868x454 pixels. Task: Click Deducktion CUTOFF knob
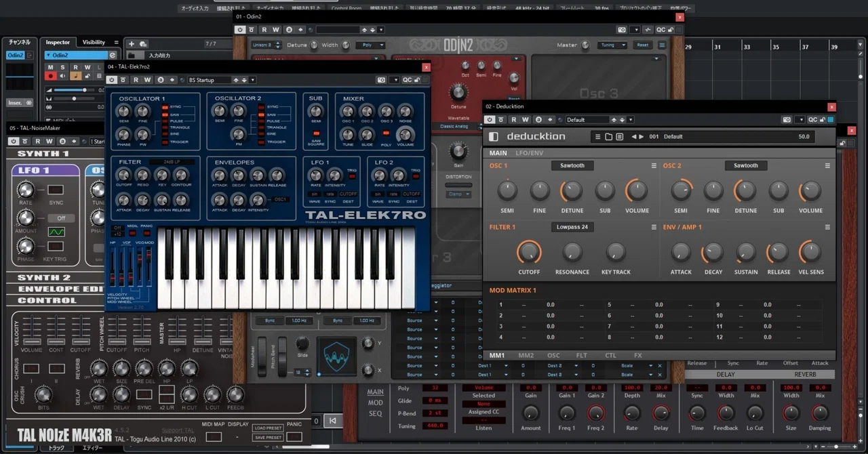(x=529, y=252)
